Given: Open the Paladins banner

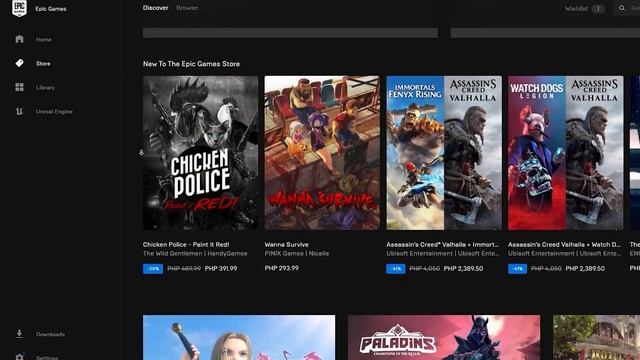Looking at the screenshot, I should pyautogui.click(x=444, y=337).
